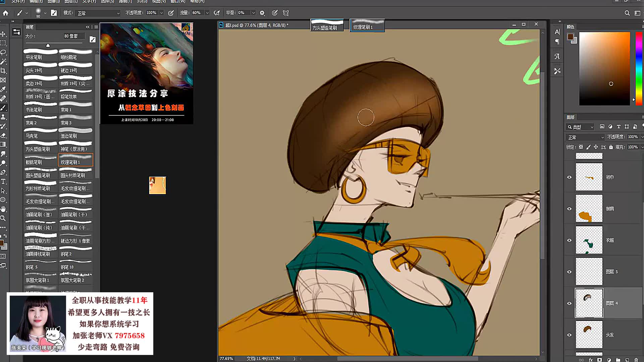Expand the opacity 100% dropdown in options bar

[x=161, y=13]
